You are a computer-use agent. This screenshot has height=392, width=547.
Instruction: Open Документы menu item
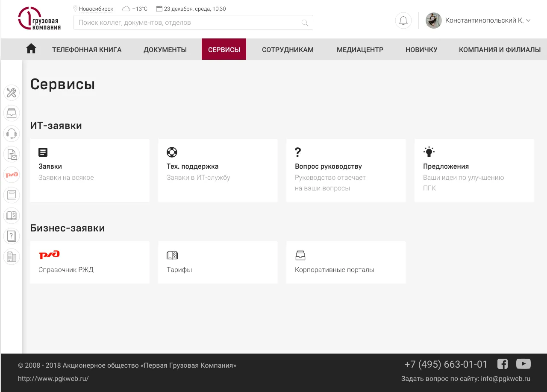click(165, 50)
